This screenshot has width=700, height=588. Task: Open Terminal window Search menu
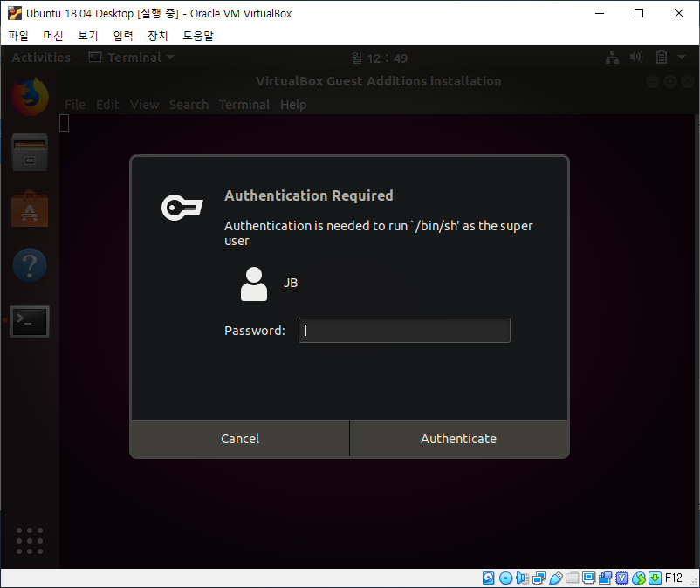point(189,105)
